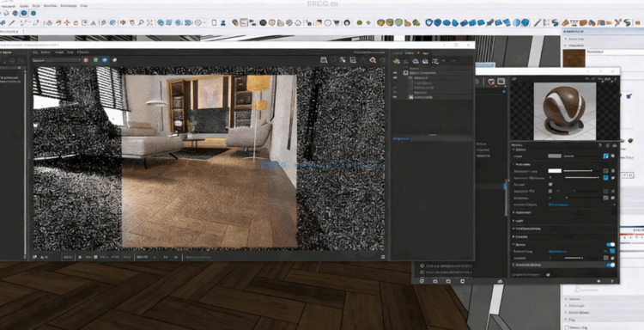Open Render menu in V-Ray frame buffer
644x330 pixels.
click(46, 52)
